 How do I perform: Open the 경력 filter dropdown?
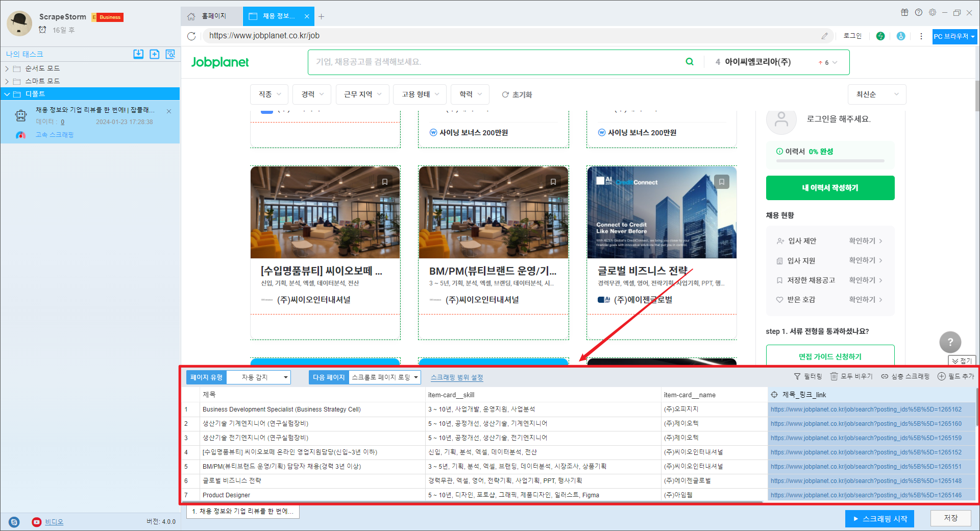pos(312,94)
